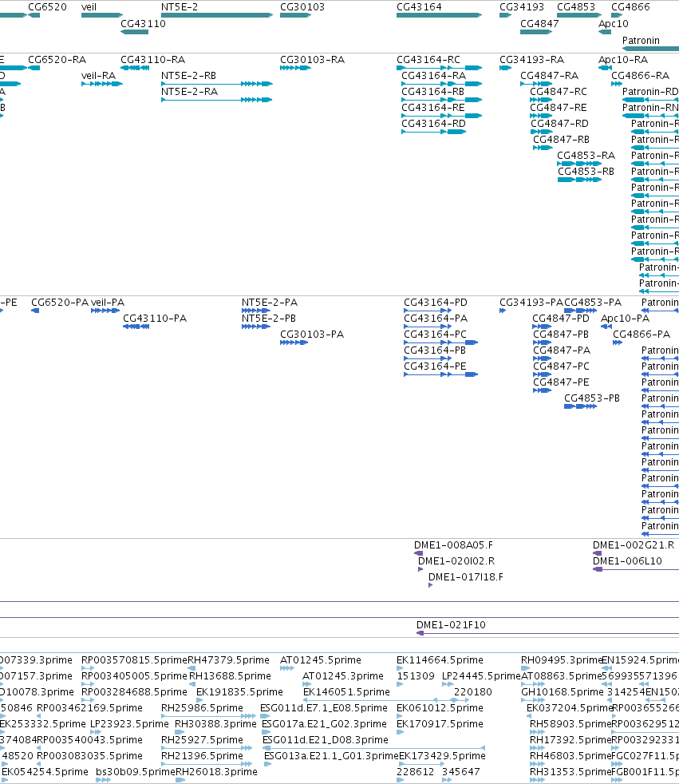This screenshot has width=679, height=784.
Task: Select protein CG6520-PA
Action: (35, 311)
